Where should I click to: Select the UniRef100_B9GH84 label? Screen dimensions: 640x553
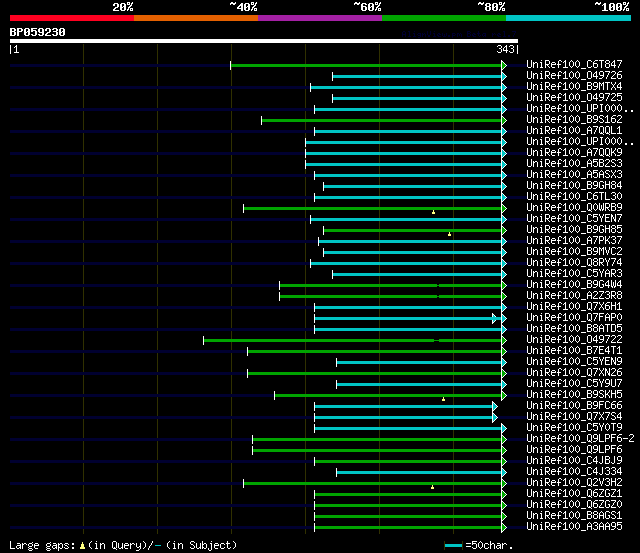(574, 186)
